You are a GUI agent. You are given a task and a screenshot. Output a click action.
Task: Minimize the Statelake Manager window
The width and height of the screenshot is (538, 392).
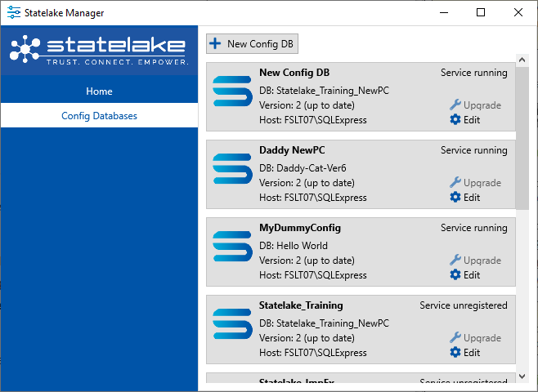(444, 13)
